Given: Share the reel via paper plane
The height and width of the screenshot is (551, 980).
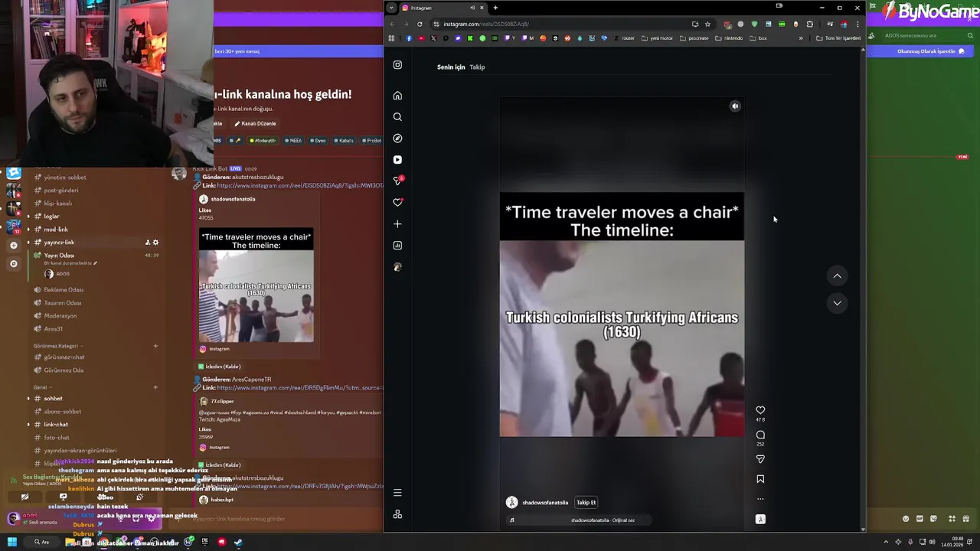Looking at the screenshot, I should coord(760,459).
